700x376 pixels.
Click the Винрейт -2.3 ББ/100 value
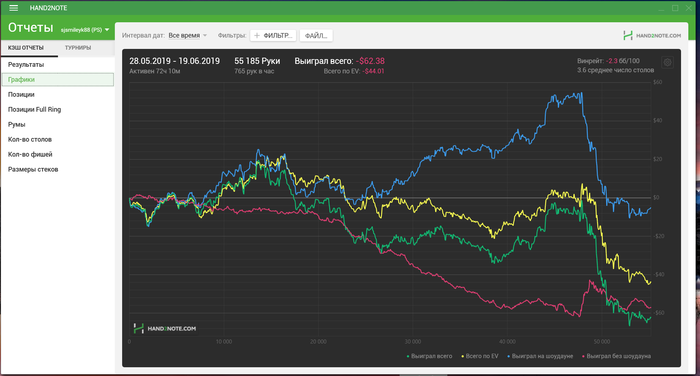coord(608,61)
